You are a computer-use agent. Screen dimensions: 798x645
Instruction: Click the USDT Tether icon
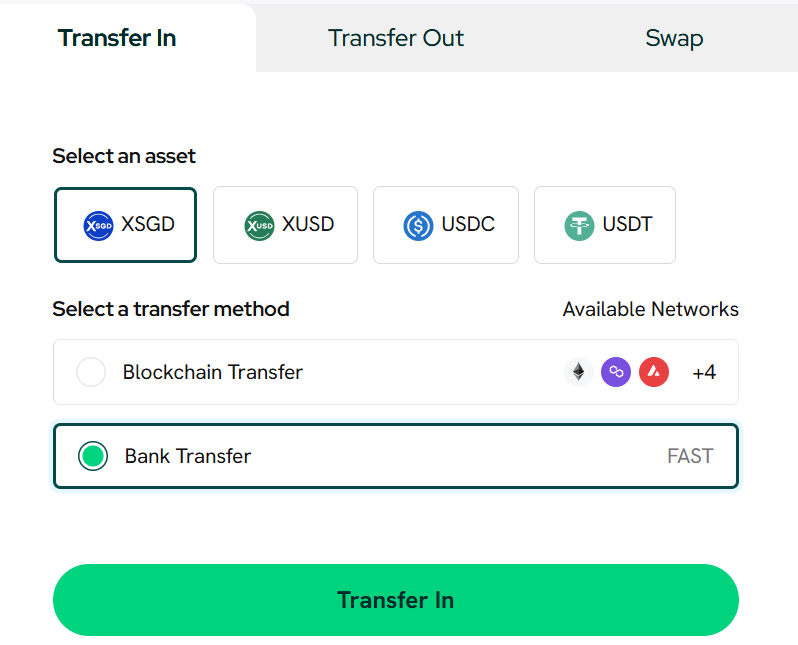tap(579, 225)
